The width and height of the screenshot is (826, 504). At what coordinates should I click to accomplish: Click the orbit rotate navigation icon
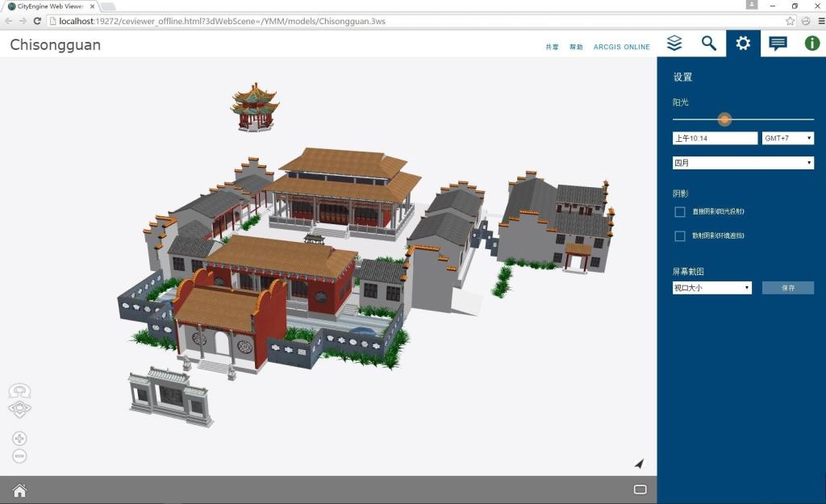click(x=20, y=391)
